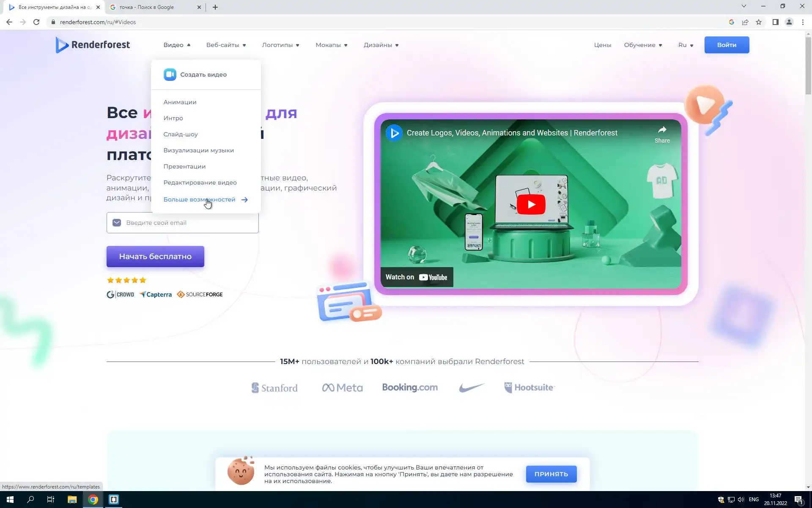The width and height of the screenshot is (812, 508).
Task: Click the Share page icon in address bar
Action: 745,22
